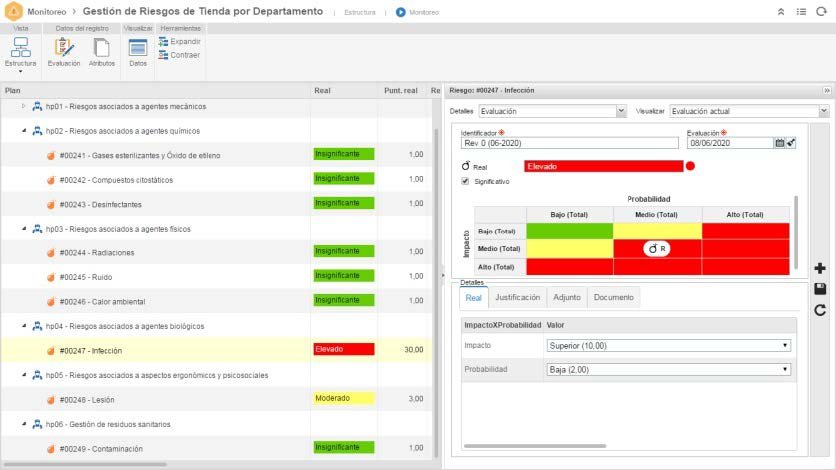Viewport: 836px width, 470px height.
Task: Switch to the Documento tab
Action: [x=614, y=297]
